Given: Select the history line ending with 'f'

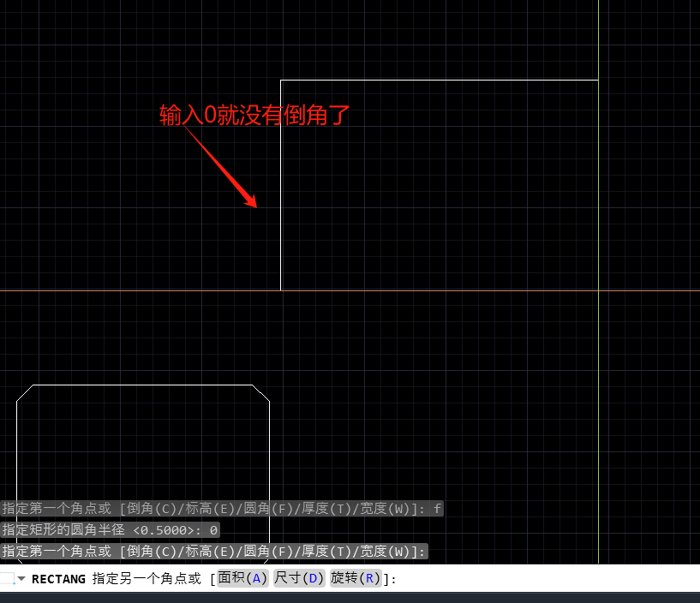Looking at the screenshot, I should [222, 509].
